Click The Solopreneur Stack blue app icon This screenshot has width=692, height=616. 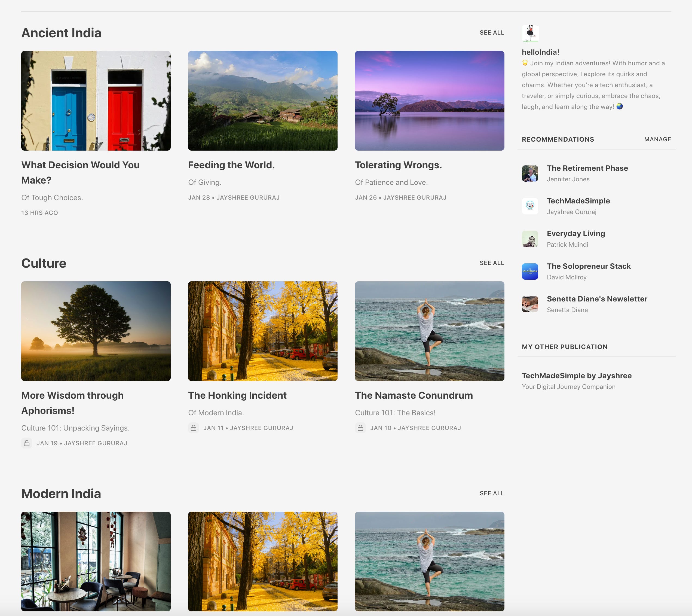(x=530, y=271)
